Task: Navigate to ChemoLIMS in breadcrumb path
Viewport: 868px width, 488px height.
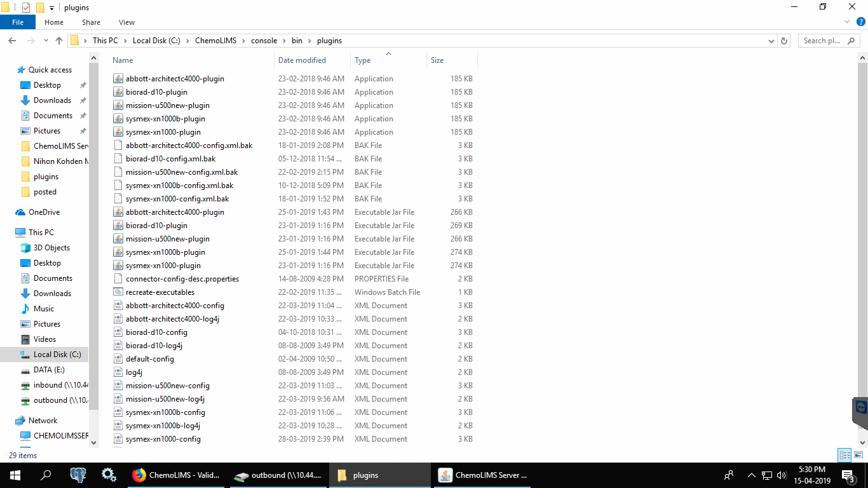Action: pyautogui.click(x=215, y=41)
